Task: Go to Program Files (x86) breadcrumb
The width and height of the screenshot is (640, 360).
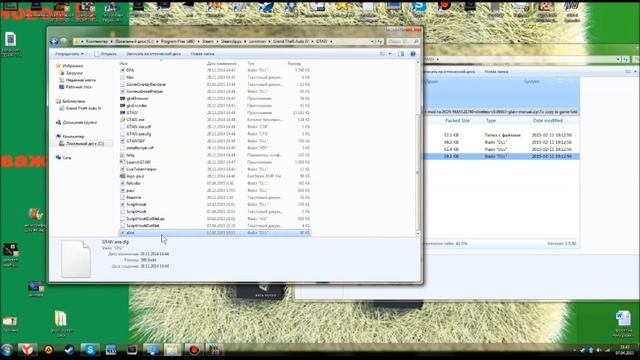Action: [178, 41]
